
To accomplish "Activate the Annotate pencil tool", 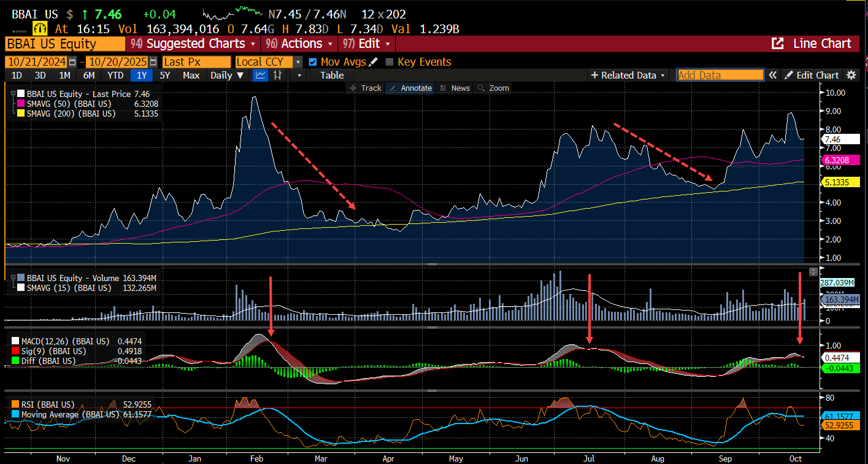I will 410,88.
